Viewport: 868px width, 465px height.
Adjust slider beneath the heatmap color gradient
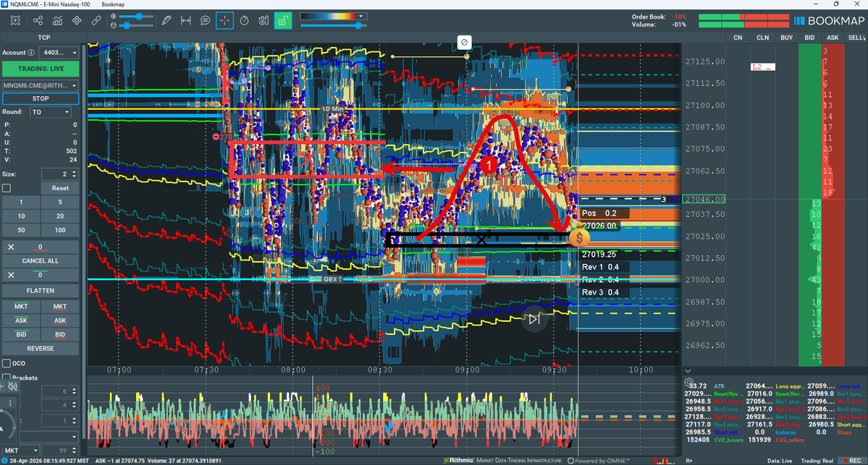[x=333, y=25]
